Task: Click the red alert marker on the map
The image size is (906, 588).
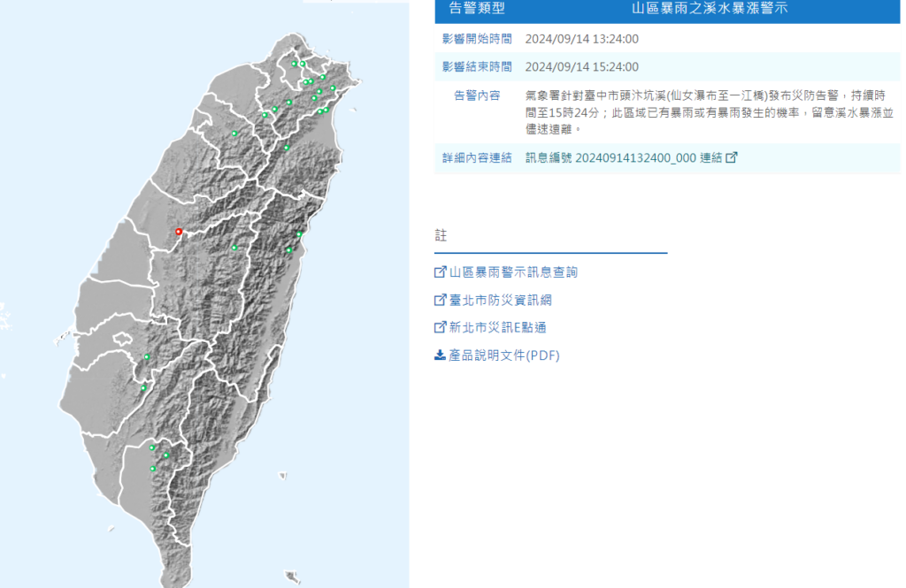Action: tap(179, 232)
